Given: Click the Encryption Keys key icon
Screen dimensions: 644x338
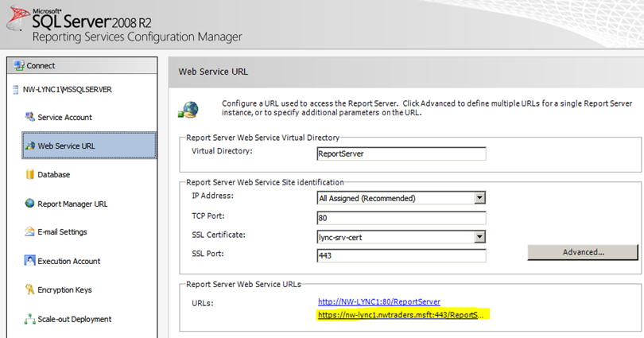Looking at the screenshot, I should tap(29, 289).
